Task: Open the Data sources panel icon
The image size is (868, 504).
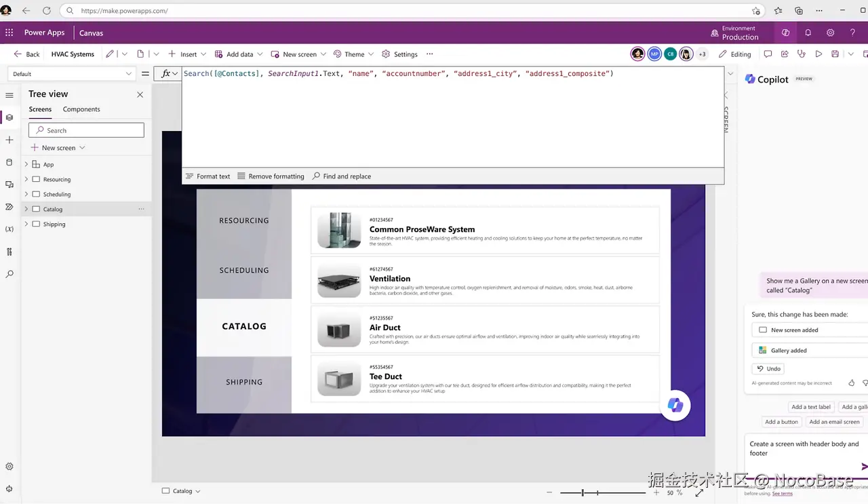Action: pos(9,162)
